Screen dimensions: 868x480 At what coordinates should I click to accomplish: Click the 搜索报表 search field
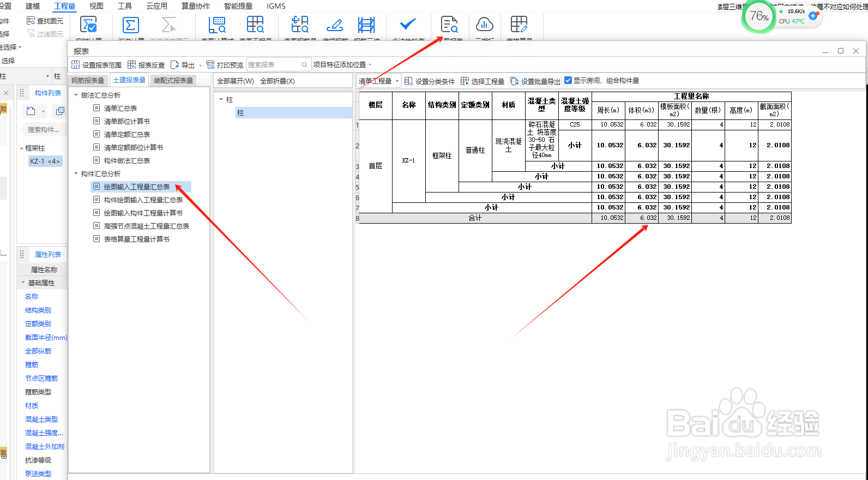[x=279, y=64]
